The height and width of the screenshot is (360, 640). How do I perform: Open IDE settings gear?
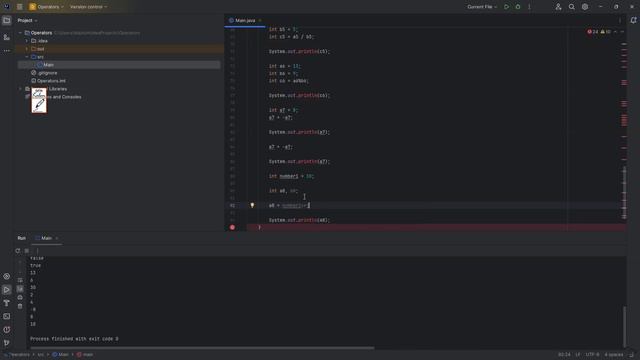[585, 7]
